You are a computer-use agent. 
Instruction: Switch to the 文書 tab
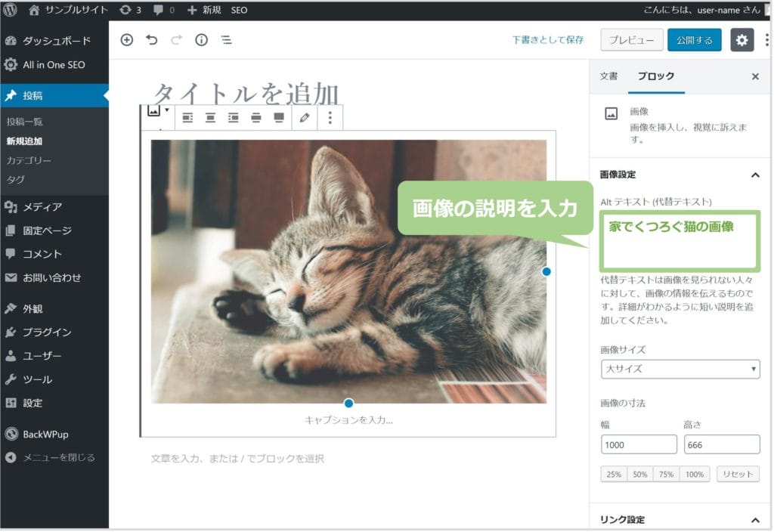(608, 76)
